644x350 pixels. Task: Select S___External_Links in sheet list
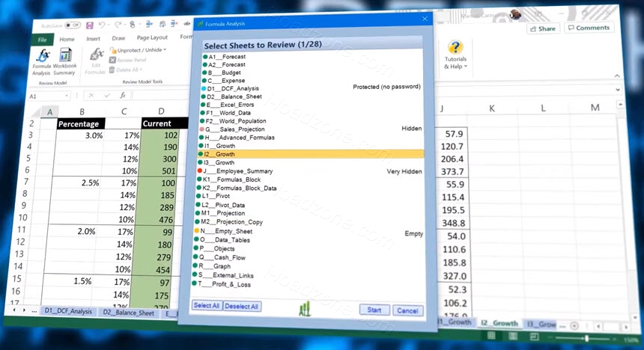[308, 275]
